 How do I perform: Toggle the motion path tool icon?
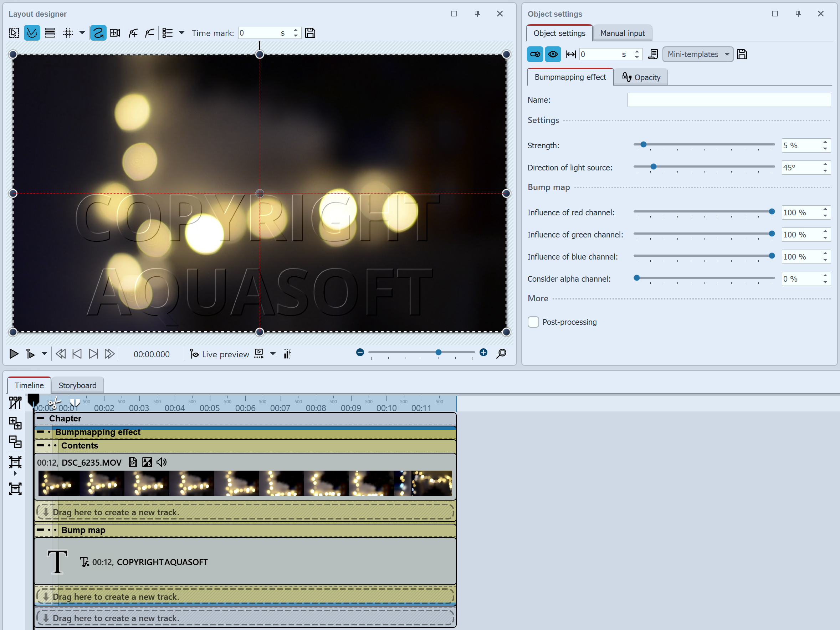[x=98, y=33]
